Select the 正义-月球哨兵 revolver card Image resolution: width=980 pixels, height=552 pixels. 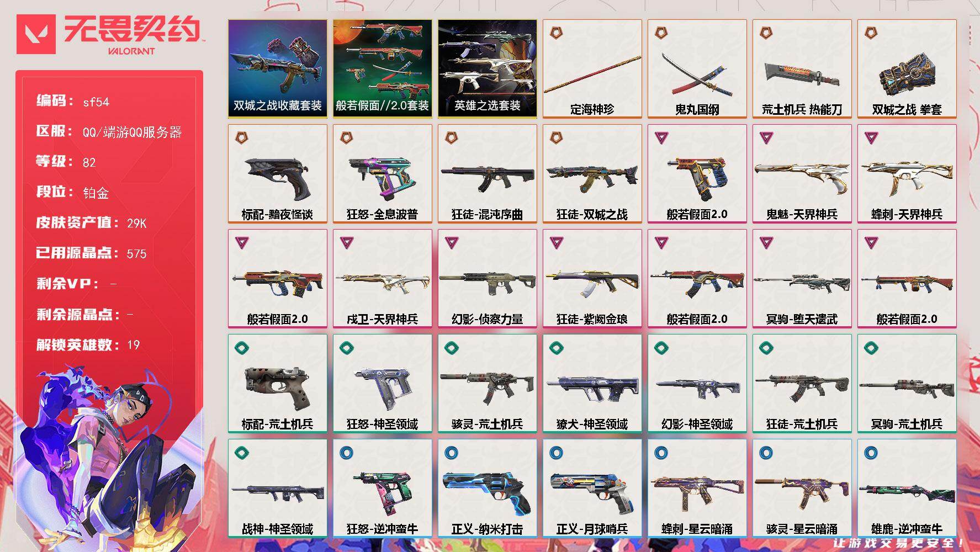tap(592, 489)
